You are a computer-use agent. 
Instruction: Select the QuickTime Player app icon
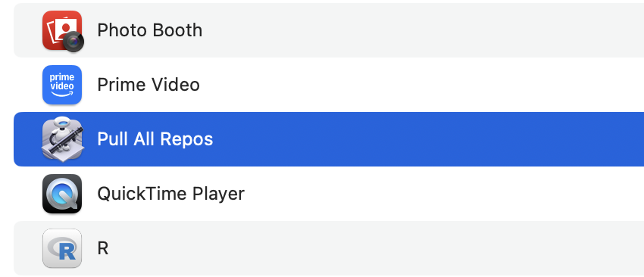point(62,194)
